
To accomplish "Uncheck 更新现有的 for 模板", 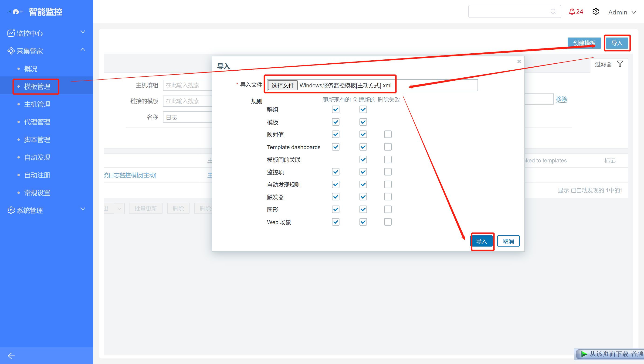I will click(336, 122).
